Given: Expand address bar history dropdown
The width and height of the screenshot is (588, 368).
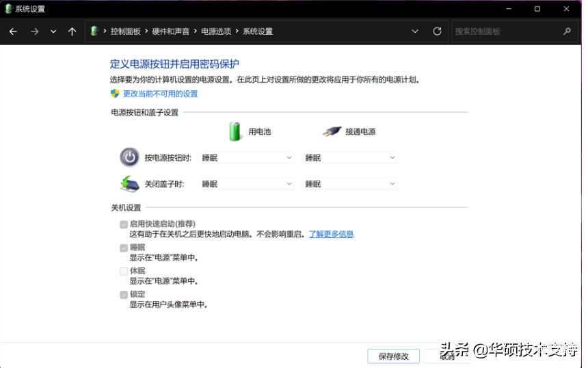Looking at the screenshot, I should click(x=415, y=31).
